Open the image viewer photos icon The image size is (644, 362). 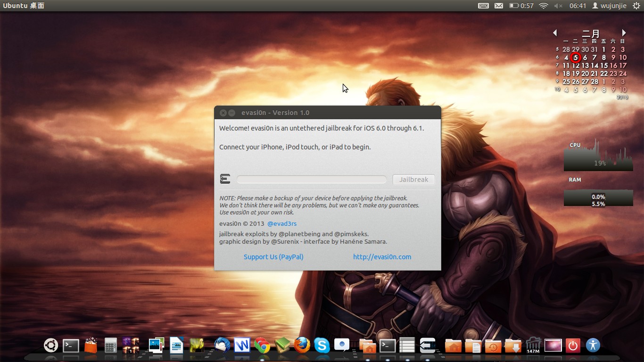[157, 346]
